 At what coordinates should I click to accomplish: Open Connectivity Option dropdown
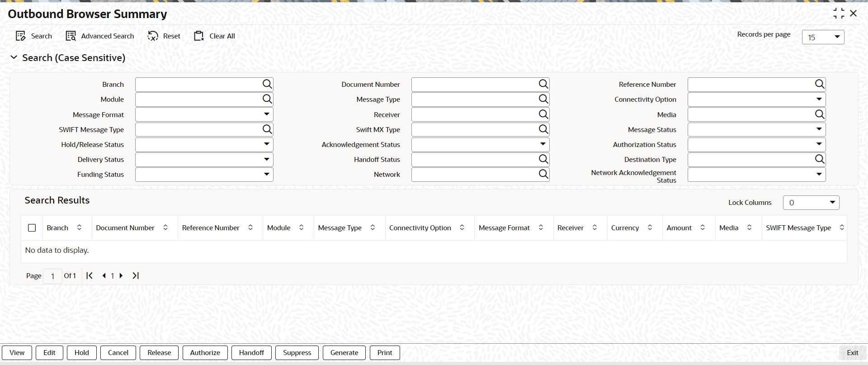tap(756, 99)
